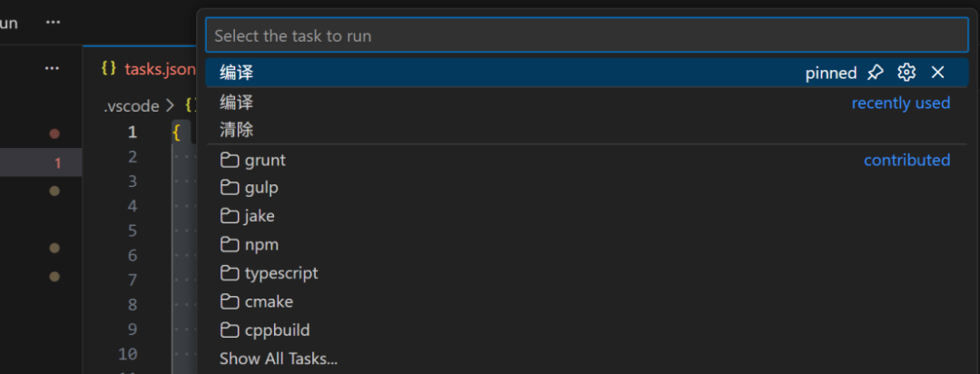Open the jake folder icon

click(x=230, y=216)
